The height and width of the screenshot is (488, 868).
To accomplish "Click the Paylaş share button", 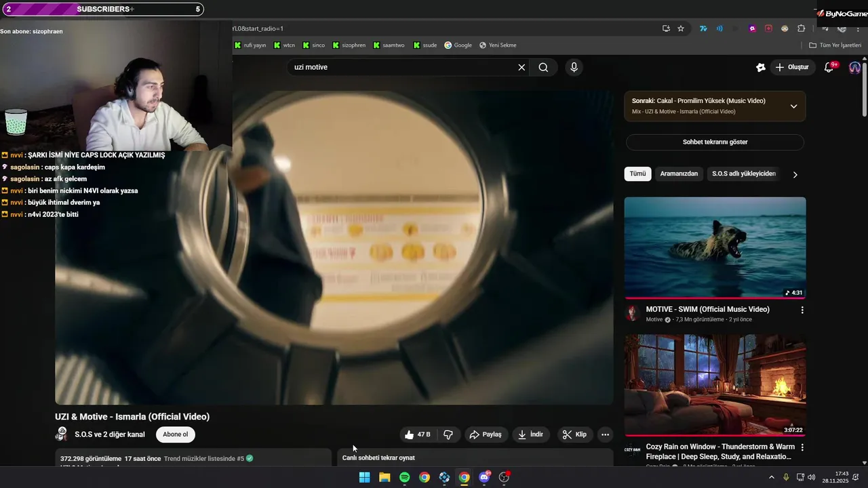I will click(486, 434).
